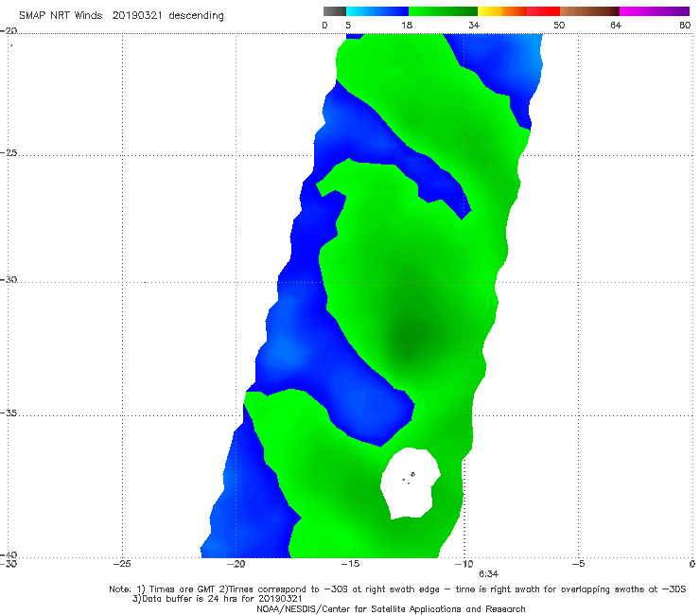Viewport: 700px width, 615px height.
Task: Click the longitude '-5' label on bottom axis
Action: [x=578, y=564]
